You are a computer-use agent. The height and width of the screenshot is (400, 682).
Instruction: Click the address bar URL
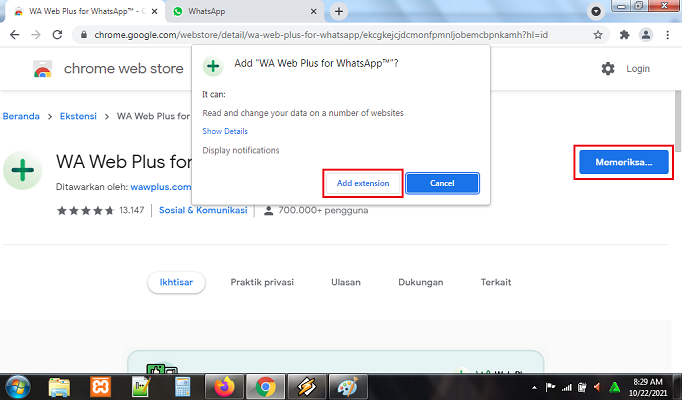pyautogui.click(x=321, y=35)
